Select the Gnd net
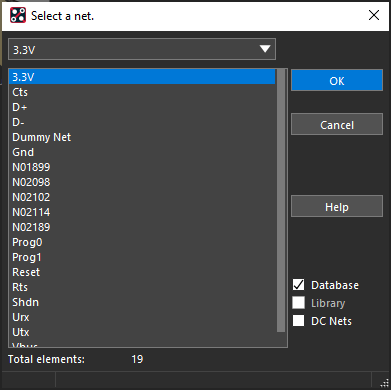Image resolution: width=391 pixels, height=390 pixels. click(x=142, y=152)
